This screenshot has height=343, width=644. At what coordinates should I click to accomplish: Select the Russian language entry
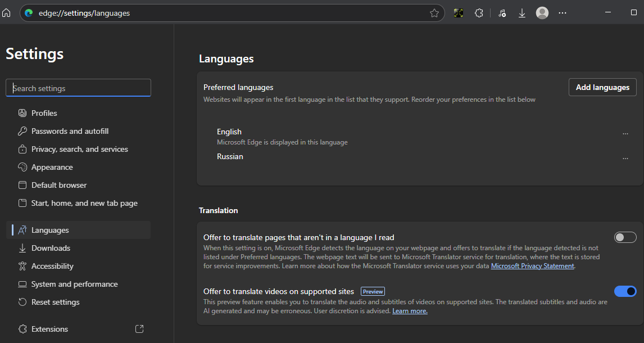(x=230, y=156)
